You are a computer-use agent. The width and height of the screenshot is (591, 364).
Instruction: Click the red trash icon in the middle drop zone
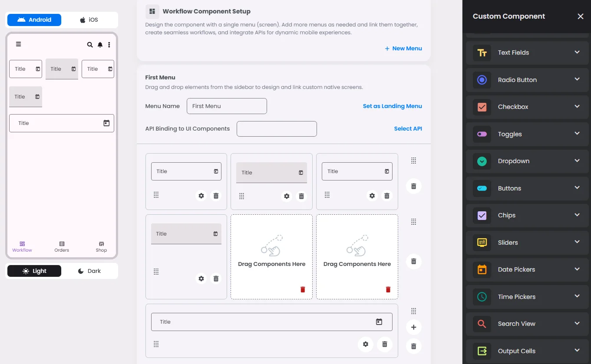pos(303,289)
